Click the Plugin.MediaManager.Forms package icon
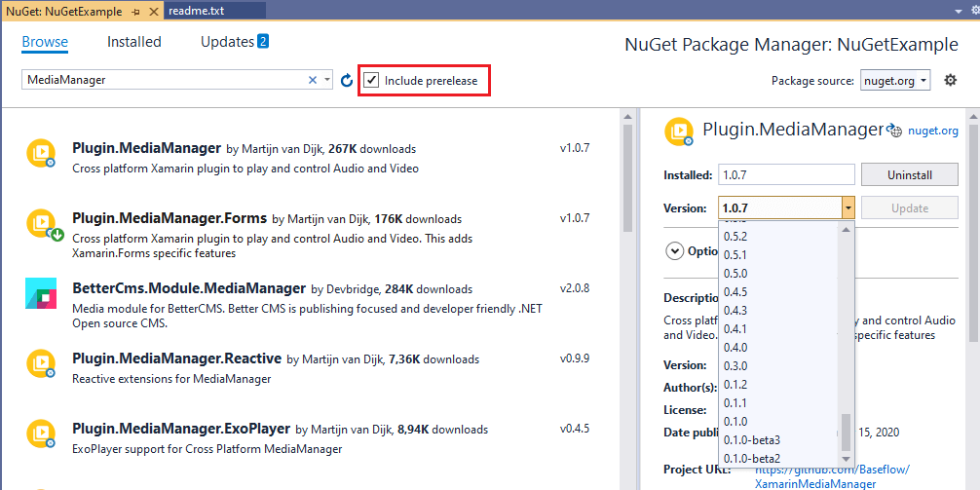This screenshot has width=980, height=490. pyautogui.click(x=45, y=226)
